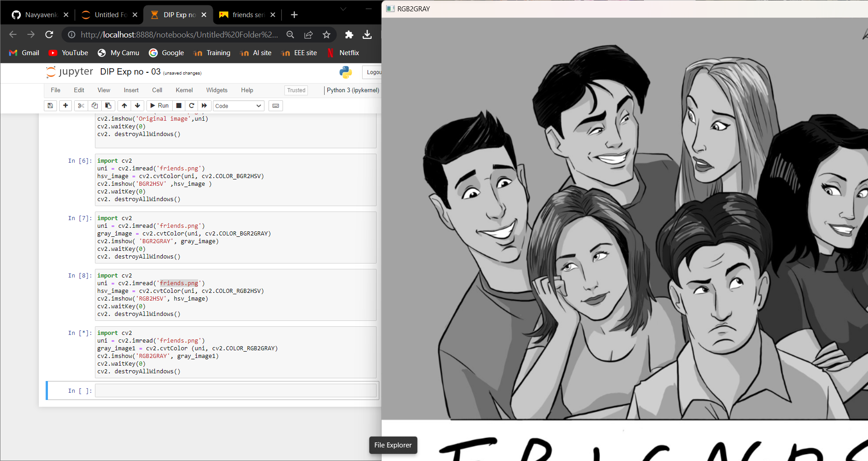Run the selected cell
The height and width of the screenshot is (461, 868).
coord(159,106)
